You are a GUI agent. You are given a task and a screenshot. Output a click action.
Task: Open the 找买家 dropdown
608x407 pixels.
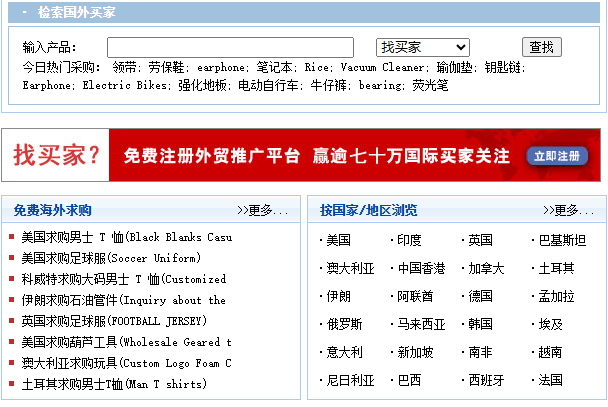pyautogui.click(x=423, y=47)
